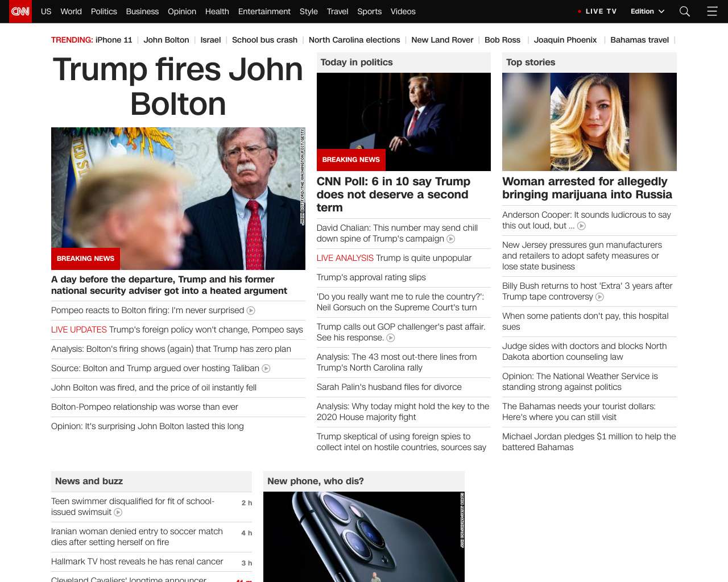Select trending topic School bus crash
Screen dimensions: 728x582
[264, 40]
